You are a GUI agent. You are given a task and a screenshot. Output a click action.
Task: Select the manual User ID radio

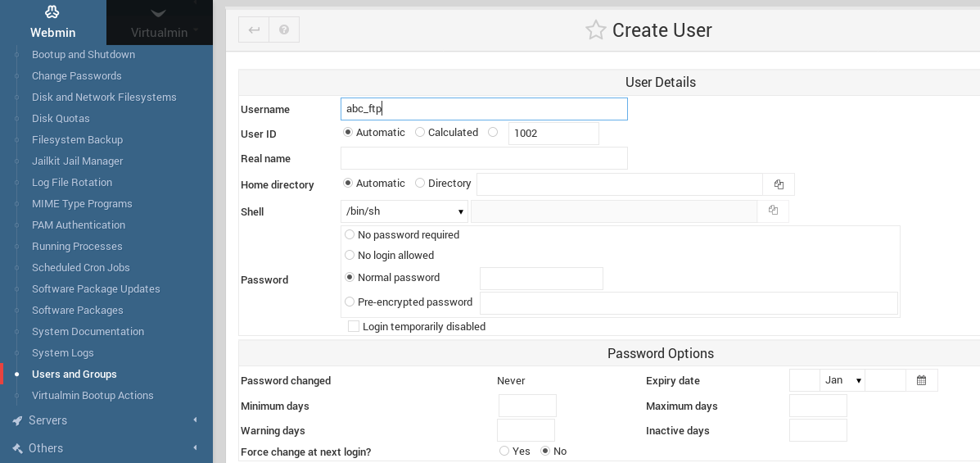click(493, 132)
